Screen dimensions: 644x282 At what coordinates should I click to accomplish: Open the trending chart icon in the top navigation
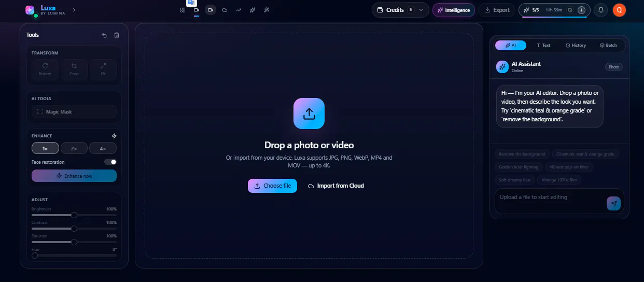pos(239,10)
